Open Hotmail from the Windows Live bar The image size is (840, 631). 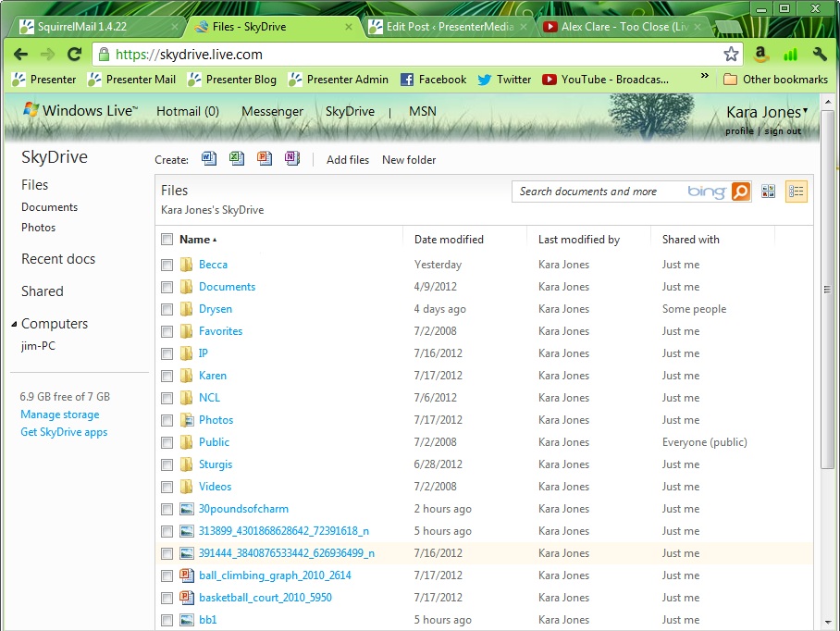point(188,111)
